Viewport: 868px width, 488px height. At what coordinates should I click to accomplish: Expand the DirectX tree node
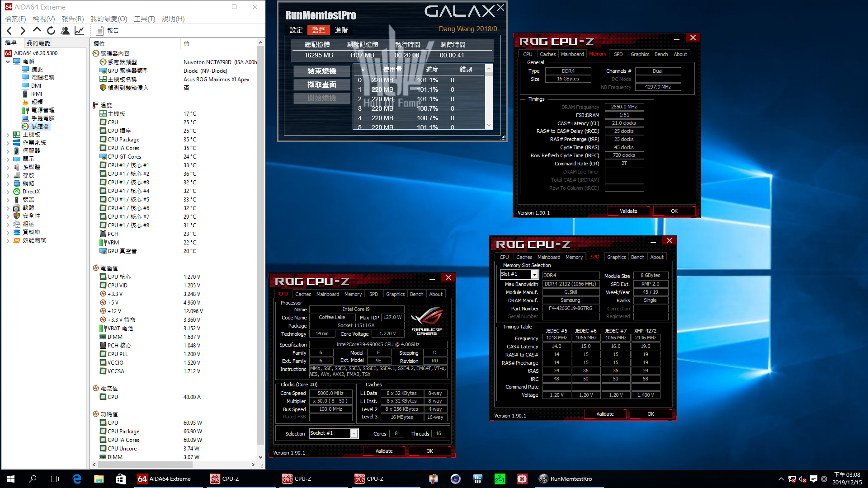pos(8,192)
